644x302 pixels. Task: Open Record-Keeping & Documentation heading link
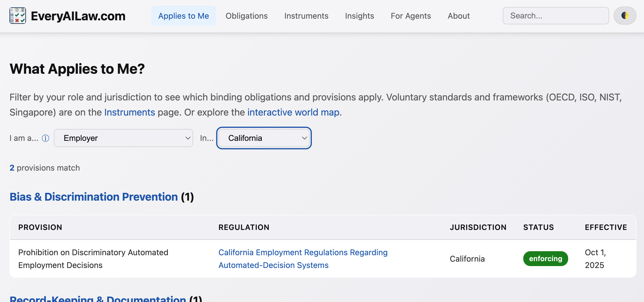coord(98,298)
